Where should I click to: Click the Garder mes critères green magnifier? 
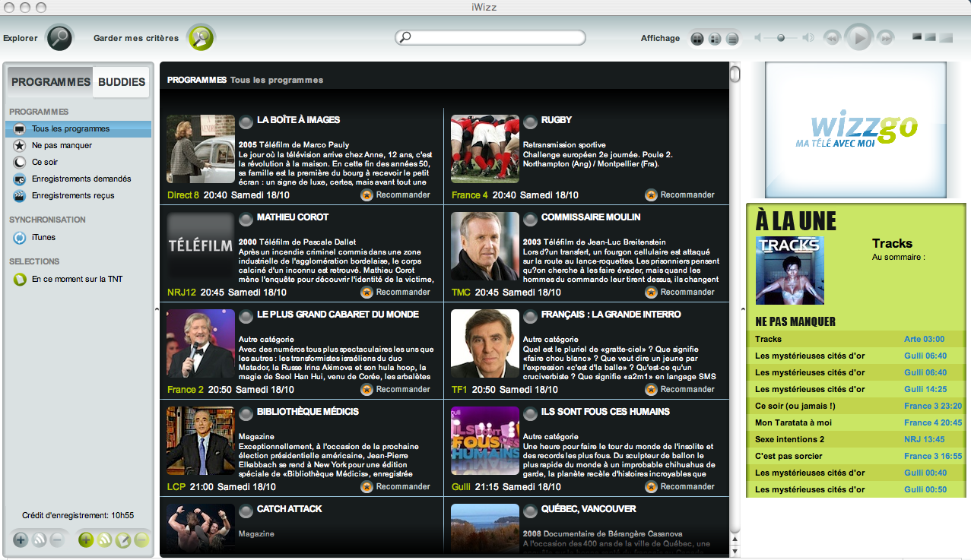(201, 37)
